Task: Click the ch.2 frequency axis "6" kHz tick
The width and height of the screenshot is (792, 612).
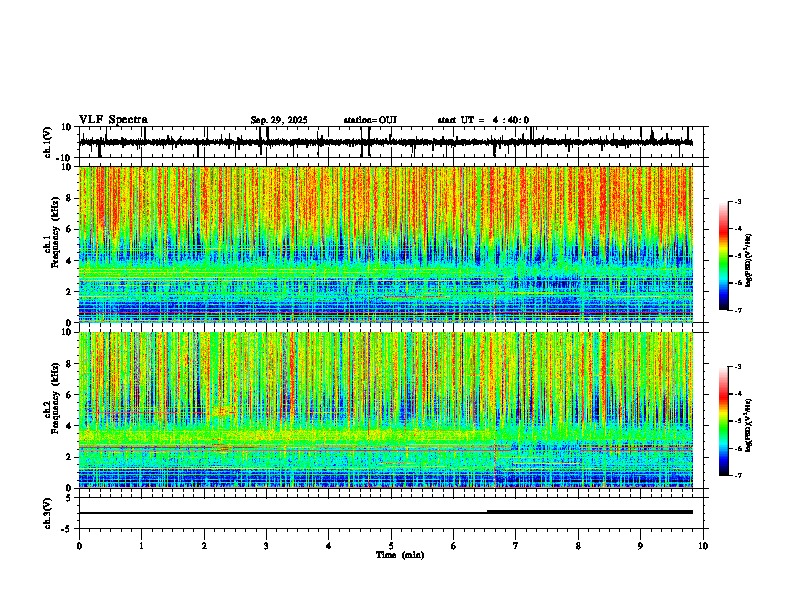Action: (x=69, y=394)
